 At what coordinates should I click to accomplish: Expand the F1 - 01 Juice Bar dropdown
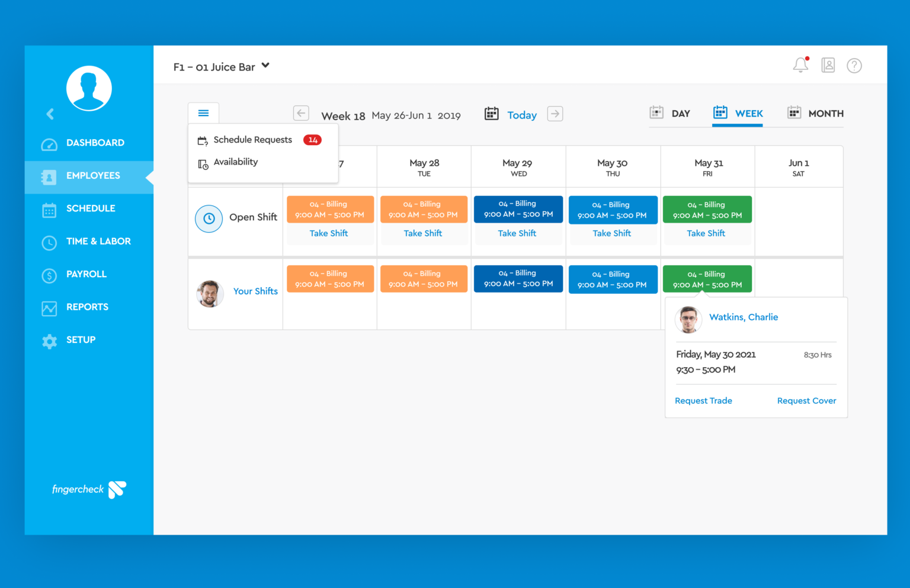click(265, 66)
